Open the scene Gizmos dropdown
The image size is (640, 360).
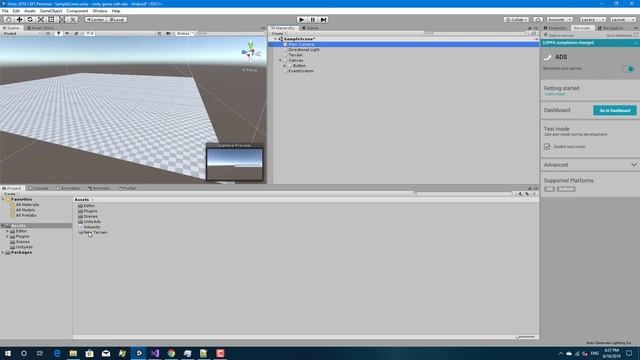coord(184,33)
